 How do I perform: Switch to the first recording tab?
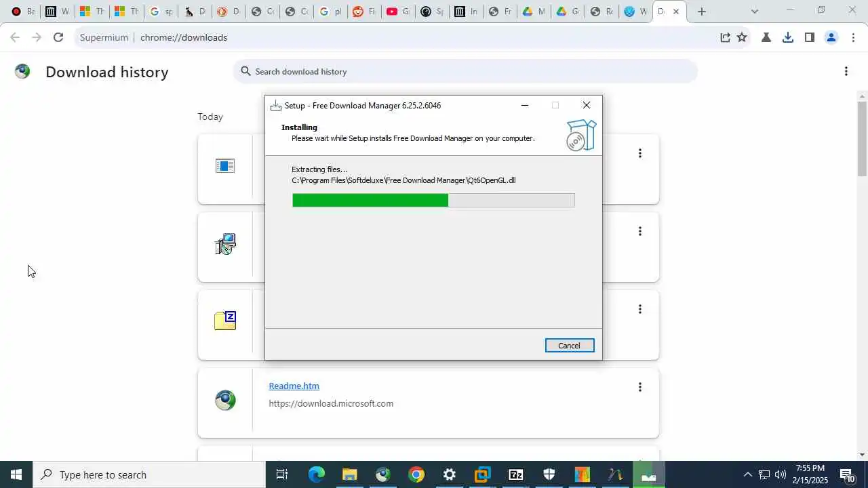tap(23, 12)
